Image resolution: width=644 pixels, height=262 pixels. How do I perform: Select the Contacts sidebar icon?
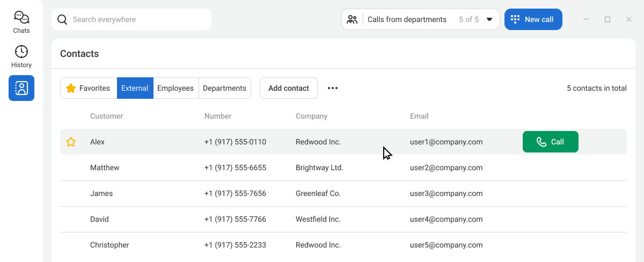click(21, 88)
